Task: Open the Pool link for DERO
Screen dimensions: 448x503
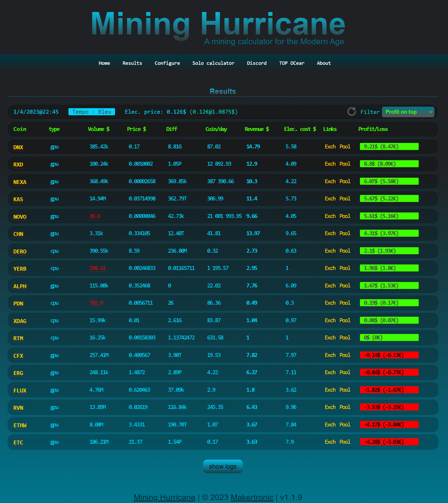Action: (x=345, y=251)
